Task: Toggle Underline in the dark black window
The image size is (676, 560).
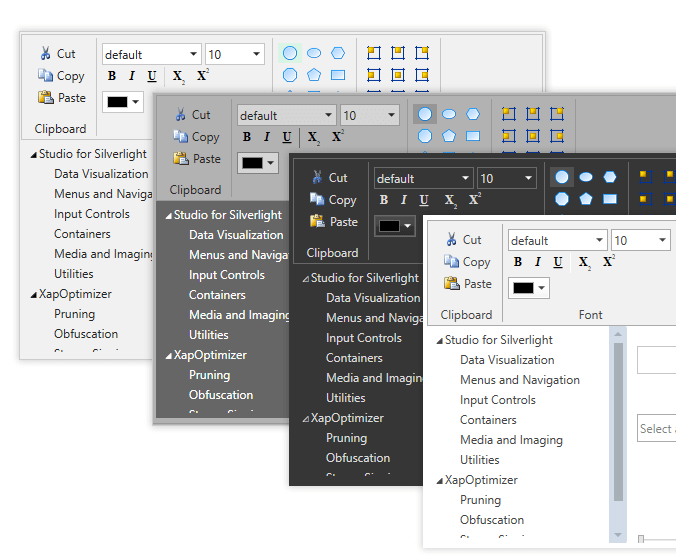Action: (424, 200)
